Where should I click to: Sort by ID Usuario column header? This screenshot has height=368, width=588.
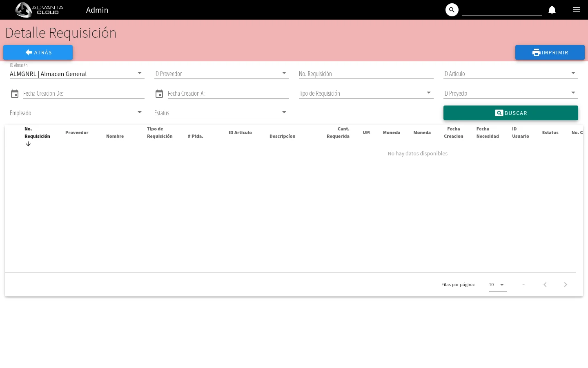pos(521,132)
